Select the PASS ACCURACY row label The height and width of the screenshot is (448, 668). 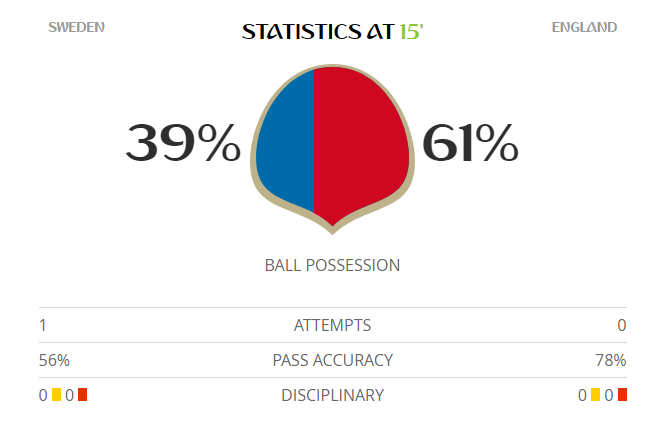click(x=332, y=360)
